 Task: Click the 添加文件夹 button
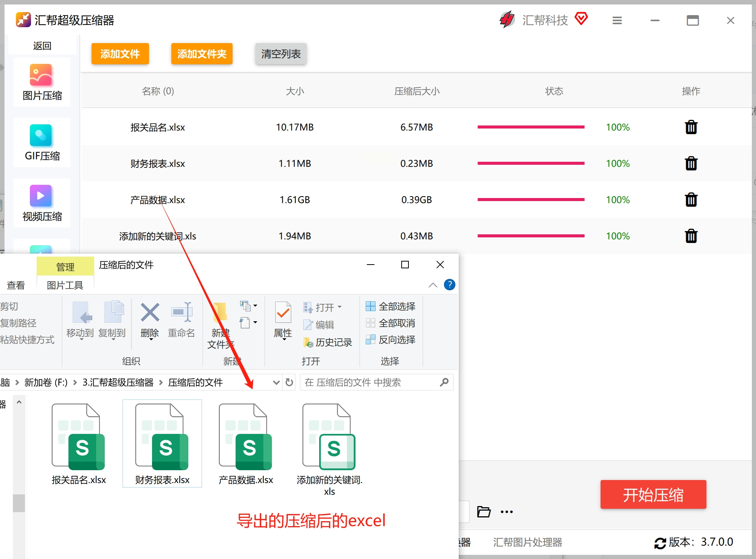coord(202,54)
